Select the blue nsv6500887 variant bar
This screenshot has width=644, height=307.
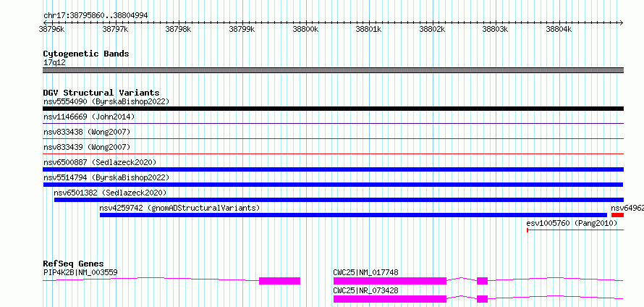(333, 169)
